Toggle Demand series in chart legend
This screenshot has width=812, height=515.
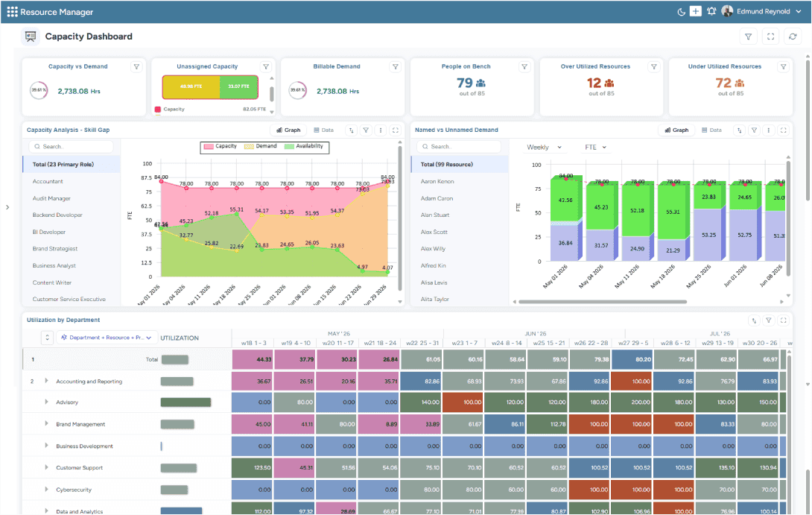tap(261, 147)
